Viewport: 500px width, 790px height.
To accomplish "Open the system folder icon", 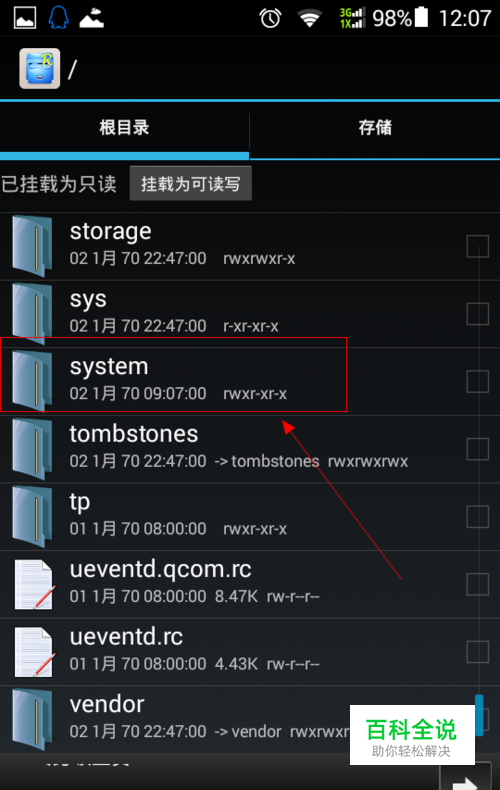I will [33, 381].
